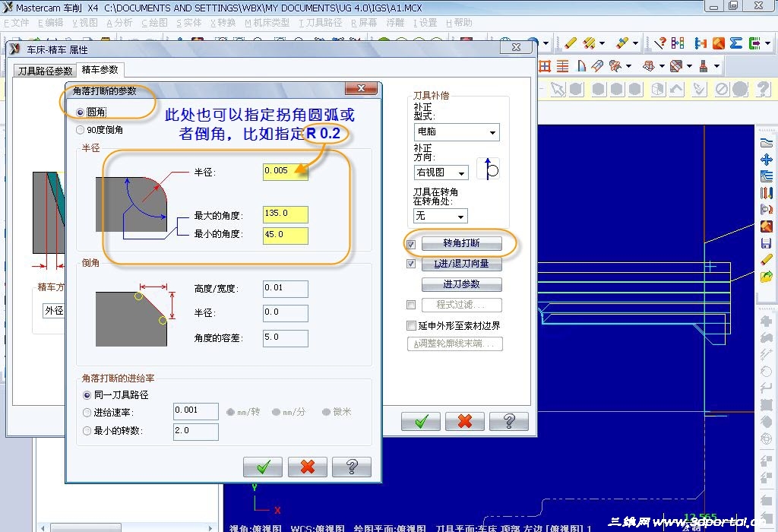This screenshot has width=778, height=532.
Task: Select the 最小的转数 radio button
Action: (87, 431)
